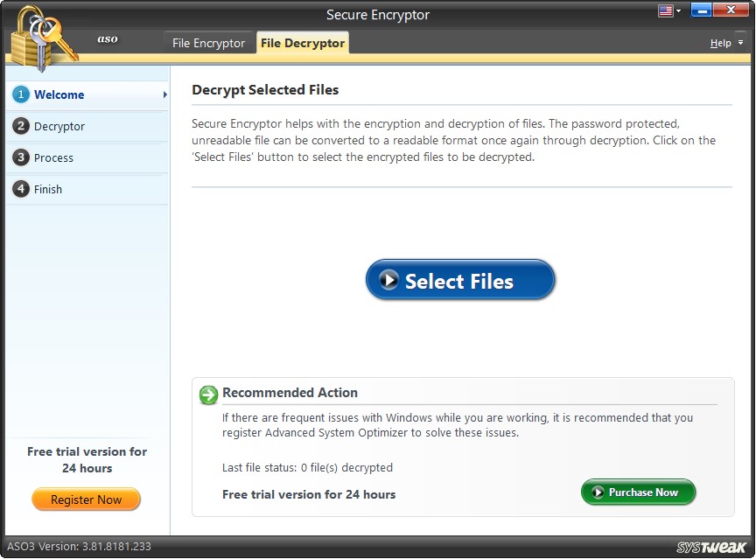The image size is (756, 559).
Task: Select the numbered Welcome step circle
Action: (20, 94)
